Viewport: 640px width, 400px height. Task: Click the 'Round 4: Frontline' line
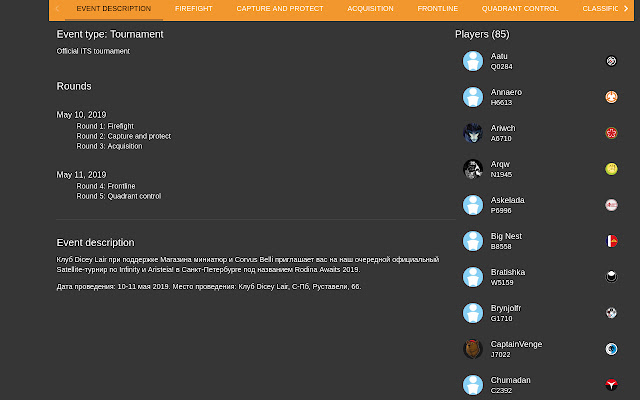[x=106, y=186]
